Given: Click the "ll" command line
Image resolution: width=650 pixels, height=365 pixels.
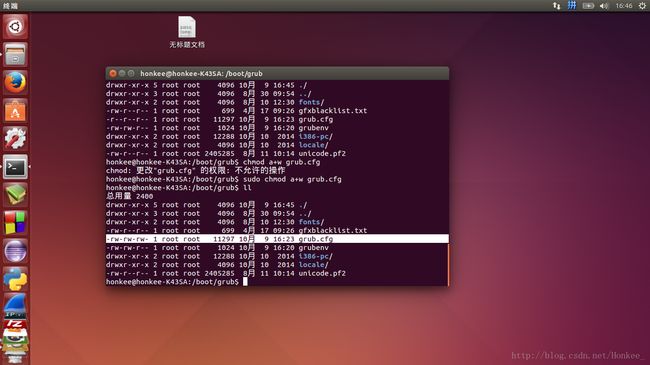Looking at the screenshot, I should (x=179, y=188).
